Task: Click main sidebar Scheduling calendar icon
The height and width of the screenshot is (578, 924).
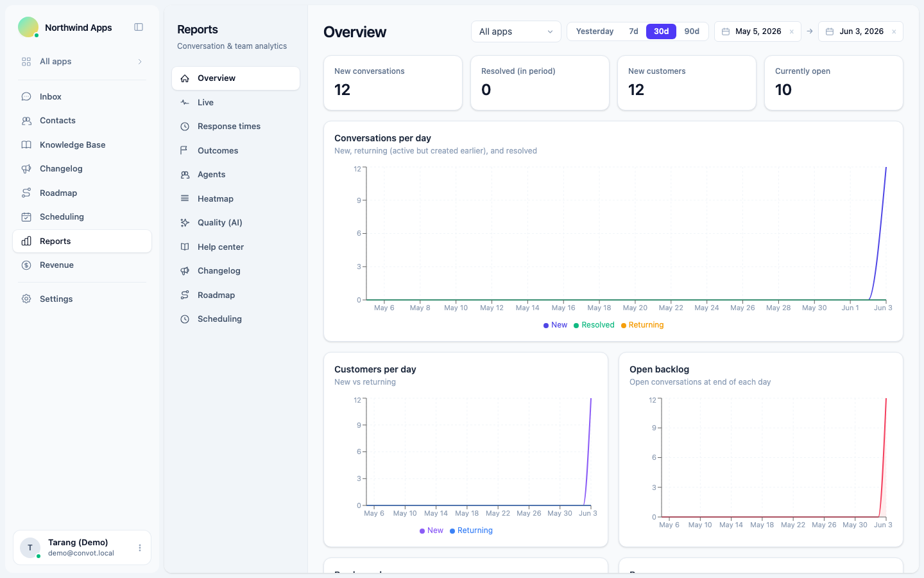Action: tap(26, 217)
